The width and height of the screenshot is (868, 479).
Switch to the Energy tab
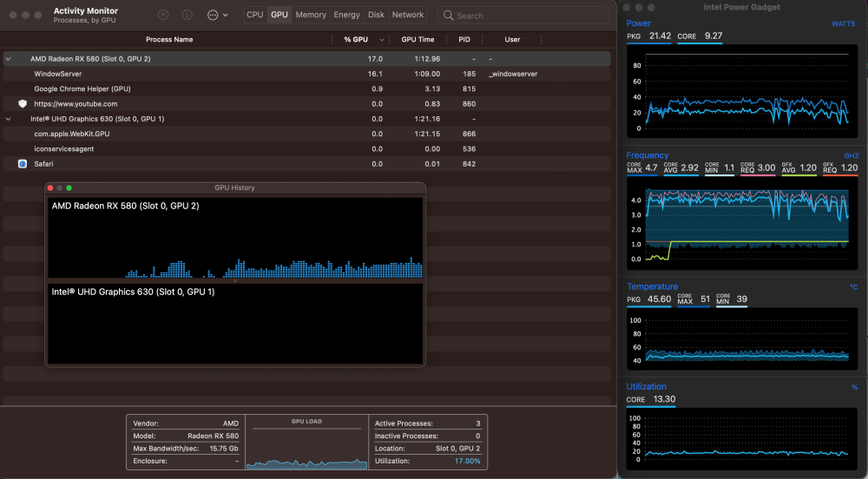tap(346, 15)
